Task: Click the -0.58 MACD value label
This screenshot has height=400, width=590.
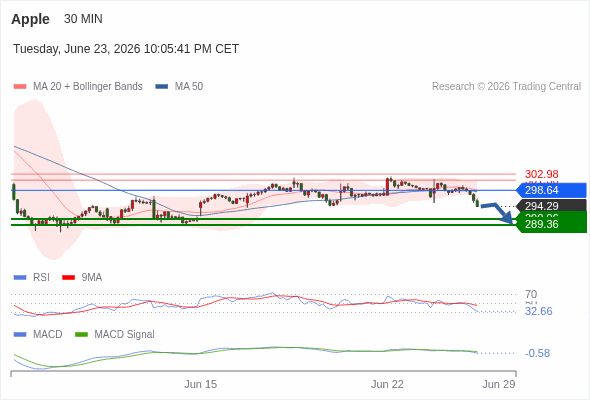Action: click(x=537, y=353)
